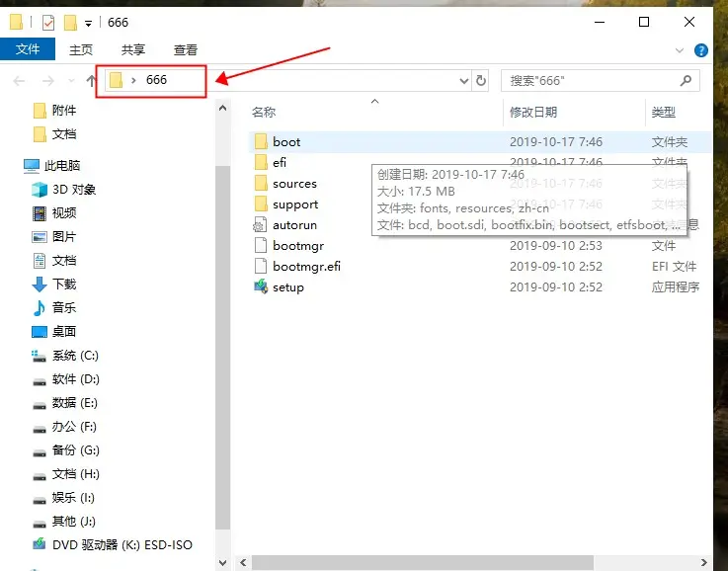Image resolution: width=728 pixels, height=571 pixels.
Task: Click the date 2019-09-10 2:53 for bootmgr
Action: 556,246
